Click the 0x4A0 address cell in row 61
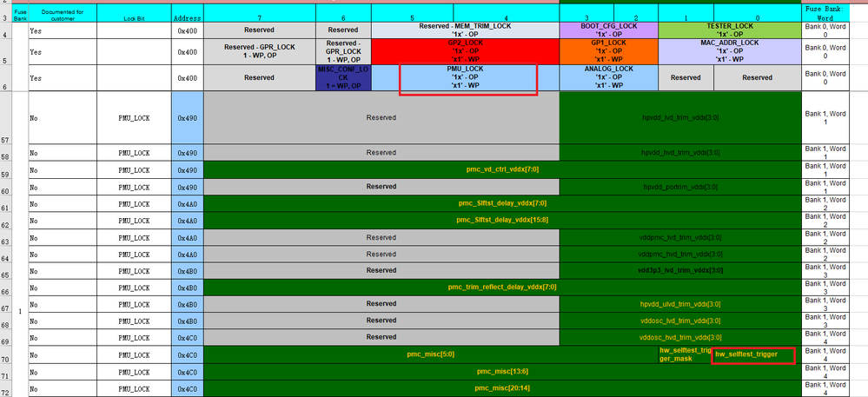This screenshot has width=868, height=397. click(x=187, y=204)
